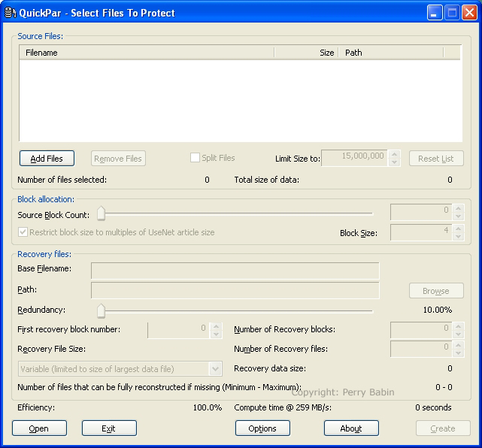Decrease Block Size with down arrow

click(x=459, y=237)
